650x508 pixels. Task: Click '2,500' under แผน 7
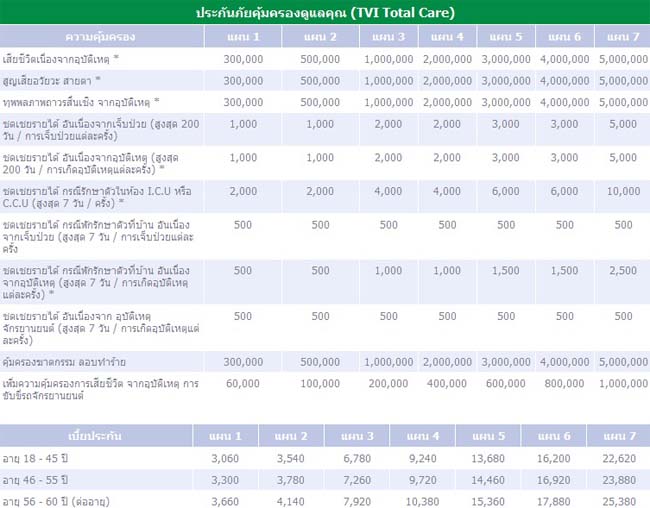tap(623, 270)
